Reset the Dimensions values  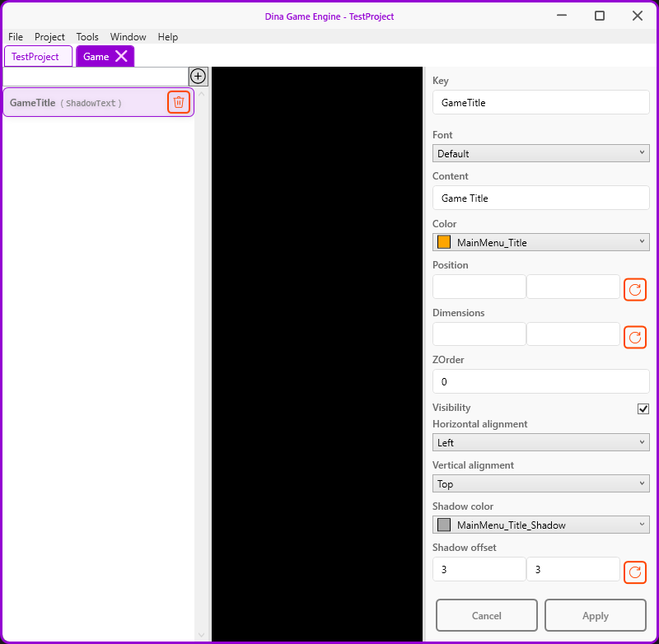pyautogui.click(x=634, y=337)
